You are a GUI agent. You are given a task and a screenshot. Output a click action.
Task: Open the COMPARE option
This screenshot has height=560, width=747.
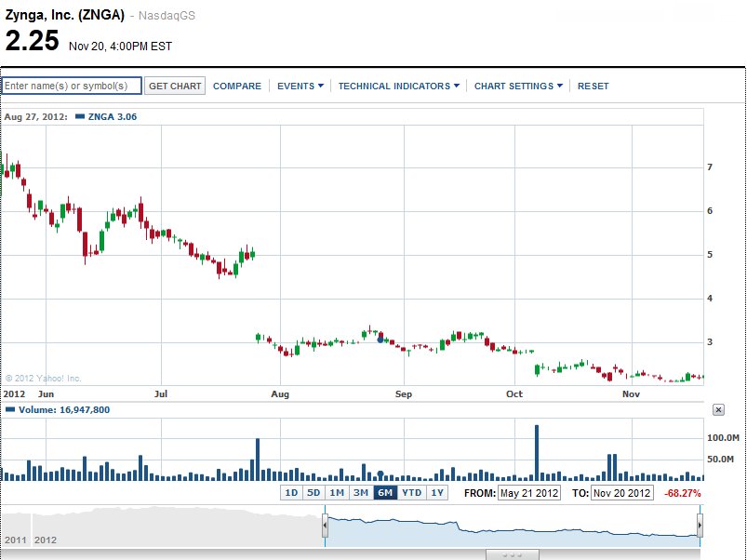237,87
